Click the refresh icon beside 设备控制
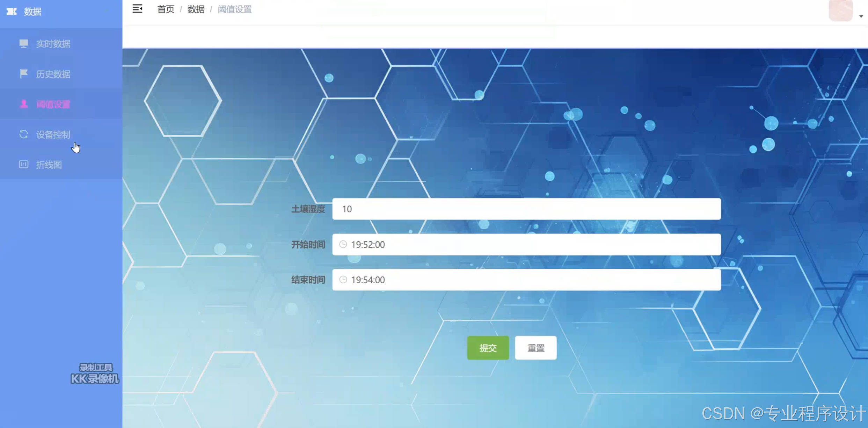Viewport: 868px width, 428px height. coord(23,134)
